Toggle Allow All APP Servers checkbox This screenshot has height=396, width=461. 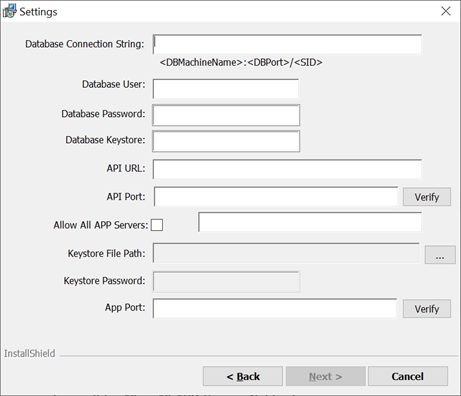click(x=157, y=225)
